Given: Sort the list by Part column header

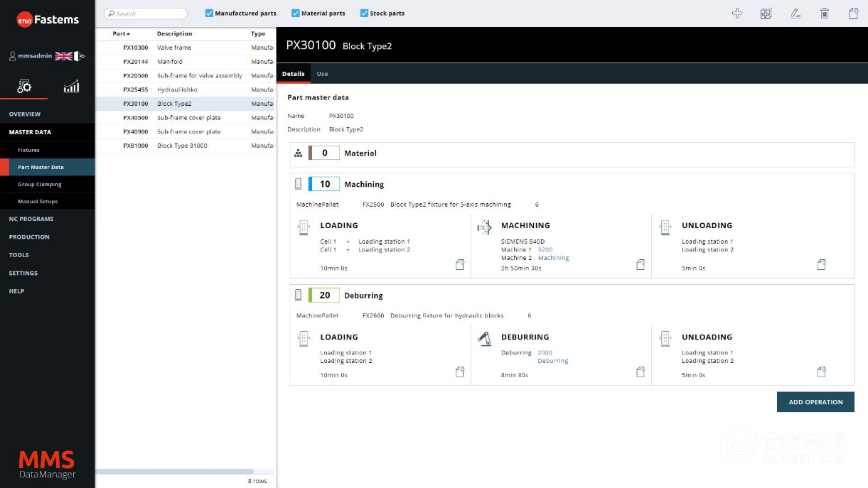Looking at the screenshot, I should pos(121,34).
